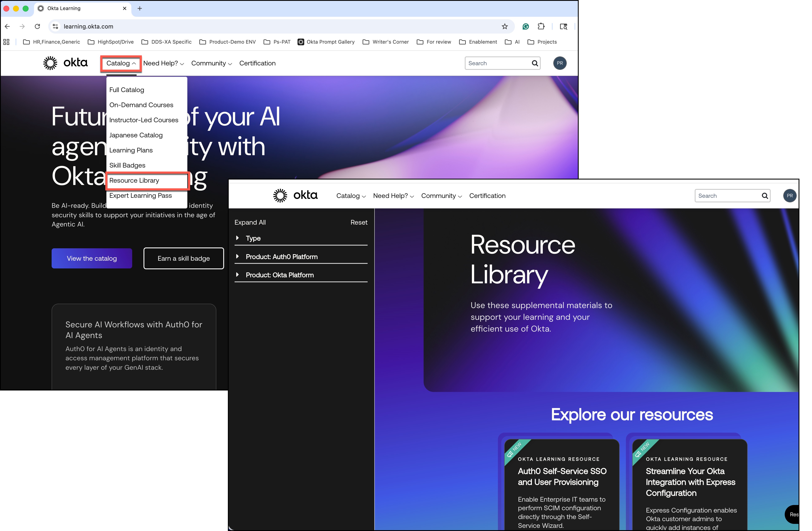Click the Earn a skill badge button
The width and height of the screenshot is (812, 531).
(184, 259)
